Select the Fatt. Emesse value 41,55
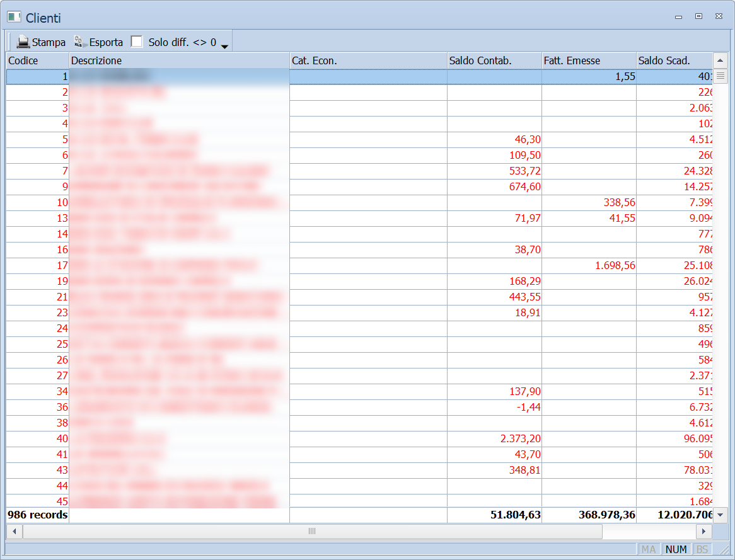Viewport: 735px width, 560px height. tap(622, 219)
